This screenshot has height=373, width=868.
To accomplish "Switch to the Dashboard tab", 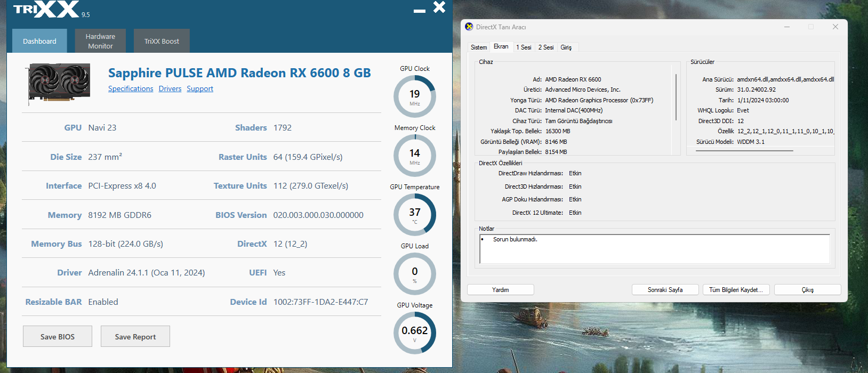I will [x=39, y=41].
